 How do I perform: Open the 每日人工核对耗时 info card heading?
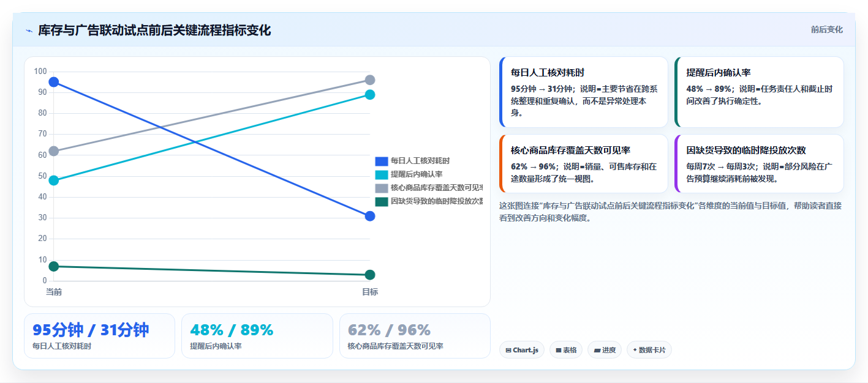548,72
